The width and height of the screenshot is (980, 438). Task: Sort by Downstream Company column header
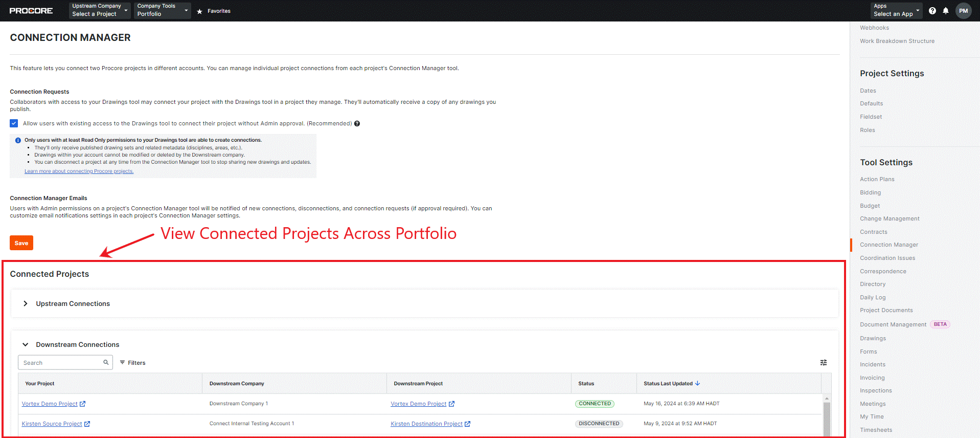(x=237, y=383)
